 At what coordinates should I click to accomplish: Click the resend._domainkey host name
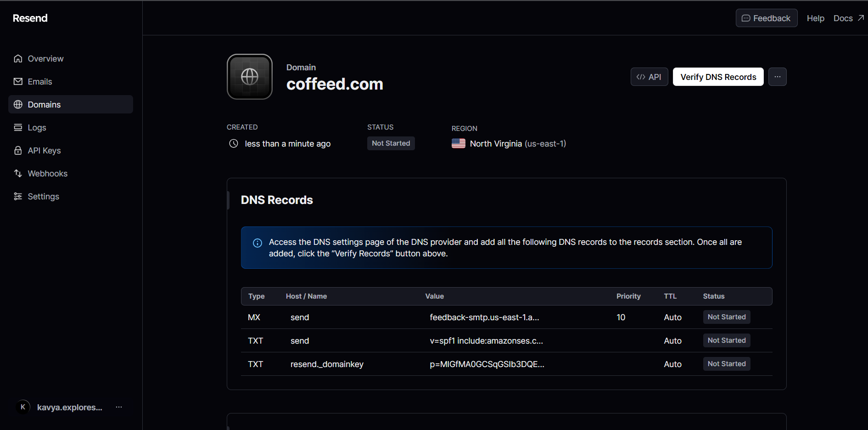[327, 364]
